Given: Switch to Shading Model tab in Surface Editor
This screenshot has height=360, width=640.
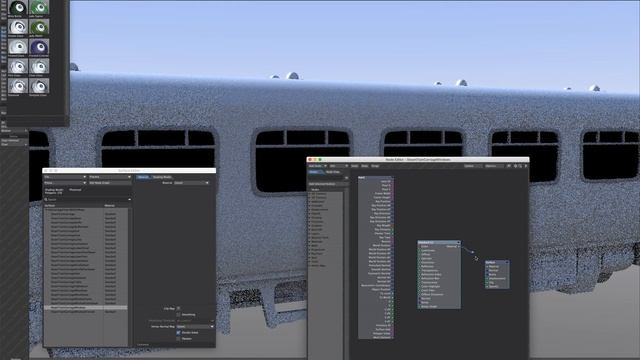Looking at the screenshot, I should tap(162, 177).
